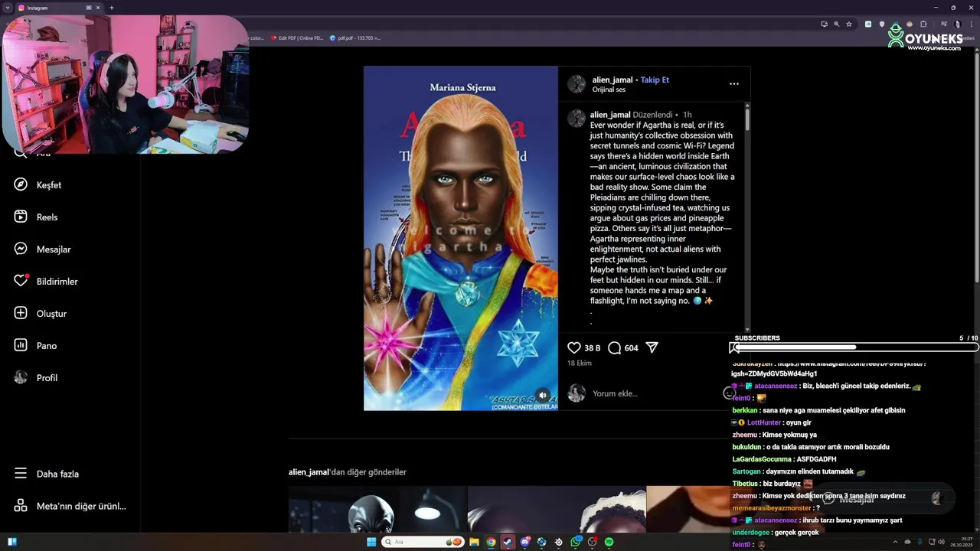Toggle the reel's mute speaker button

[543, 396]
